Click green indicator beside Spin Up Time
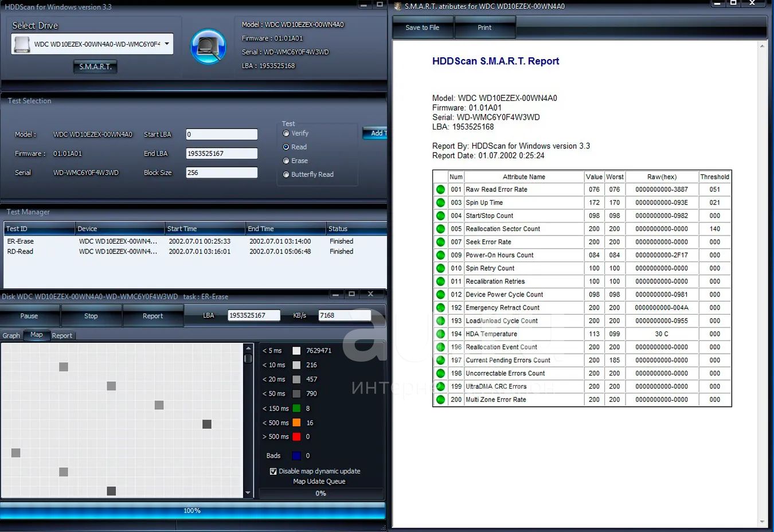 tap(440, 203)
